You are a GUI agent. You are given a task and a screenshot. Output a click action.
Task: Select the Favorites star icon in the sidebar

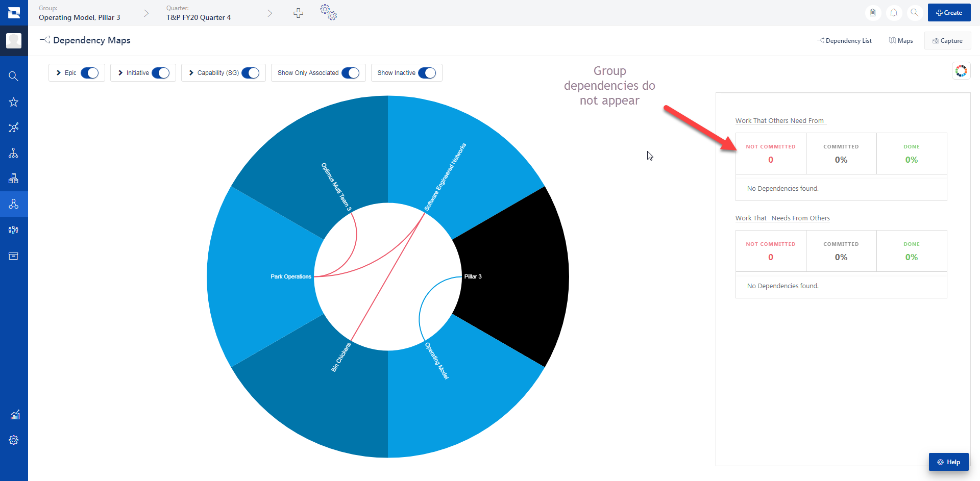(x=14, y=102)
